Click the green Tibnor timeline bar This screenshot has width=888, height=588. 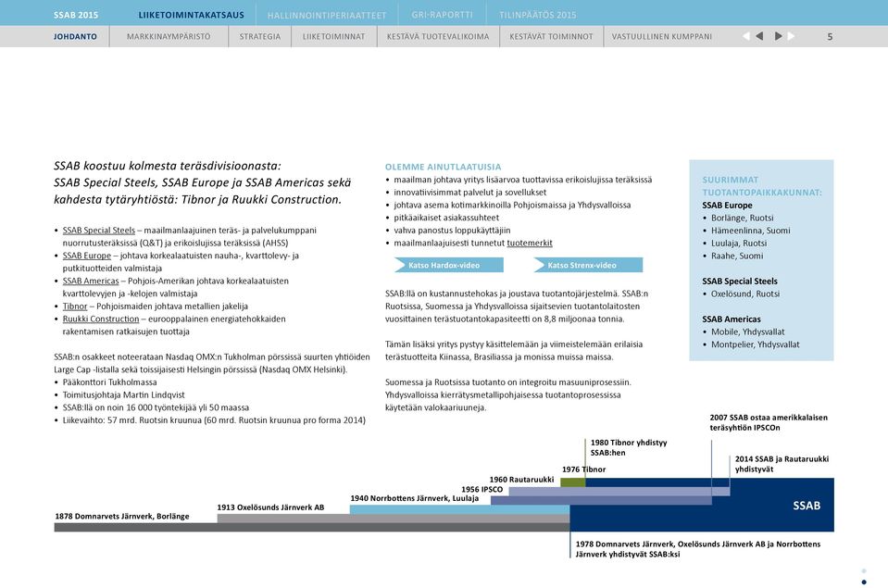click(x=573, y=482)
